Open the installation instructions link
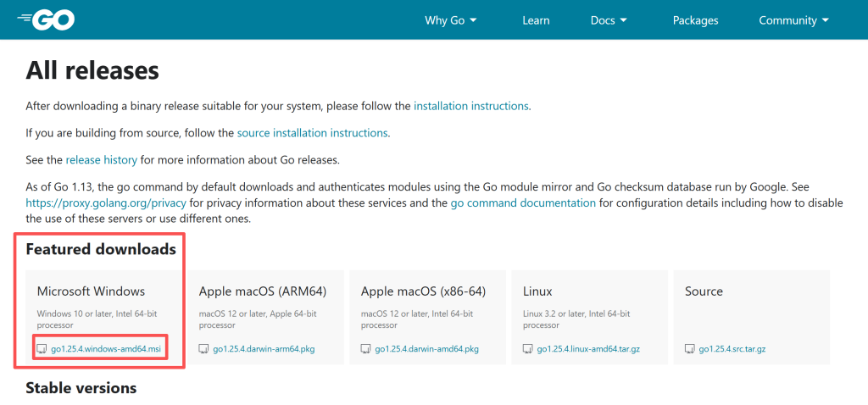This screenshot has height=405, width=868. pyautogui.click(x=470, y=106)
